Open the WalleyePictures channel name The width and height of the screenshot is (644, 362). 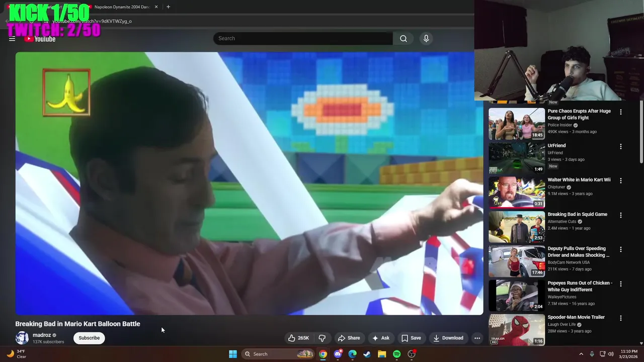pyautogui.click(x=562, y=297)
